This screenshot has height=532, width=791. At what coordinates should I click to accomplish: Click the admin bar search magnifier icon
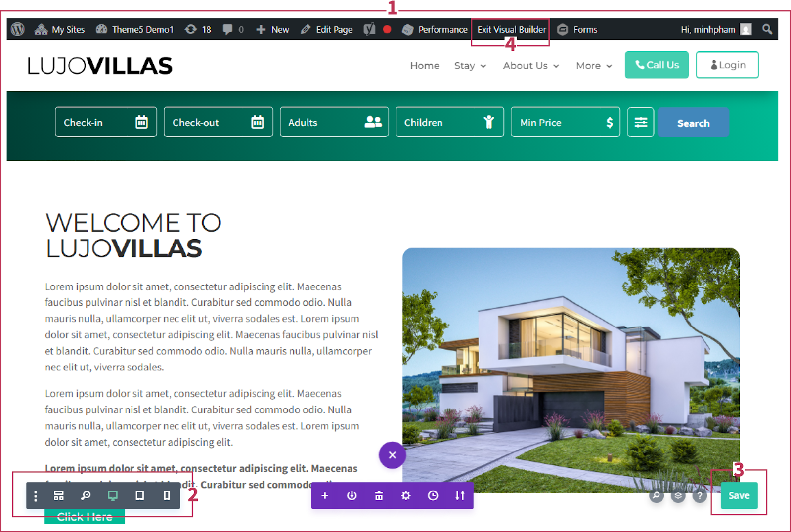pos(767,29)
